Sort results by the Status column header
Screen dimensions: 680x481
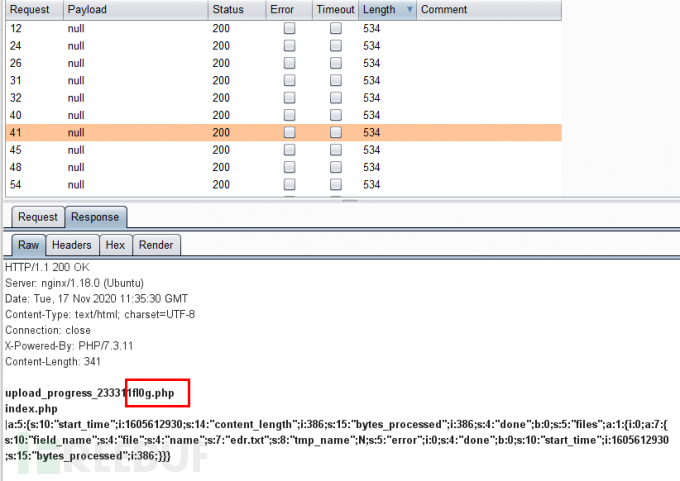229,10
